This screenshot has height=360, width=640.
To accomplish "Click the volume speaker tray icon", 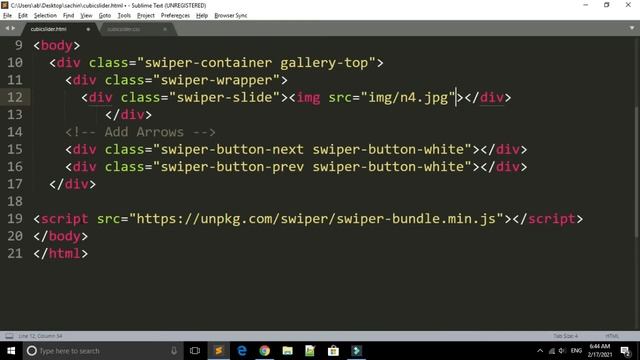I will (562, 351).
